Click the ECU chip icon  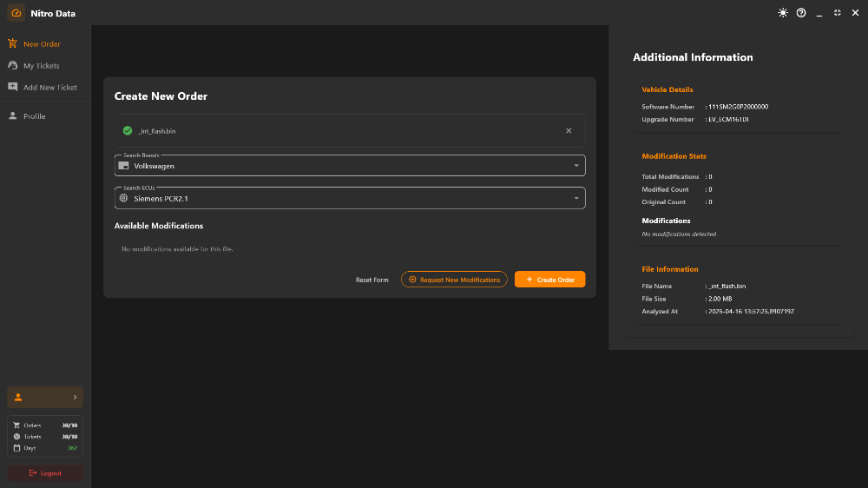tap(123, 198)
